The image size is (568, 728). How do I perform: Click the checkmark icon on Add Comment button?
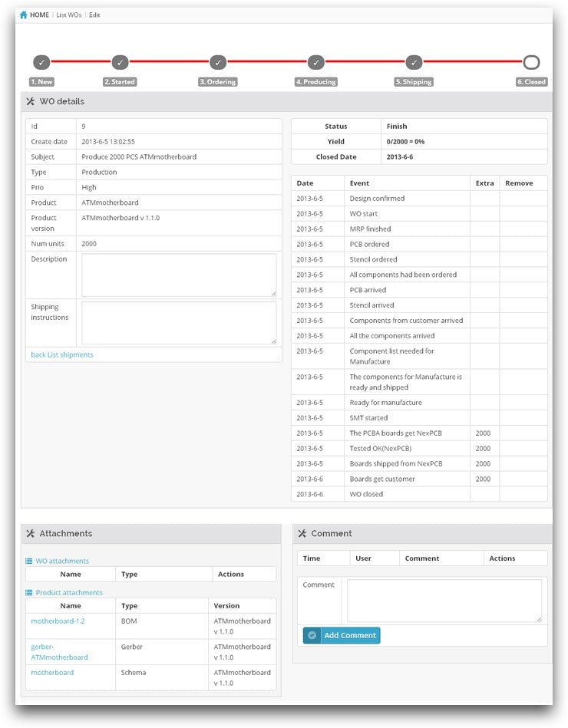[312, 635]
